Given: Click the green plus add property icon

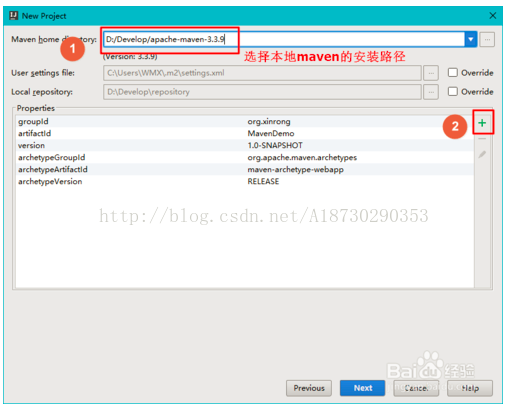Looking at the screenshot, I should (482, 123).
